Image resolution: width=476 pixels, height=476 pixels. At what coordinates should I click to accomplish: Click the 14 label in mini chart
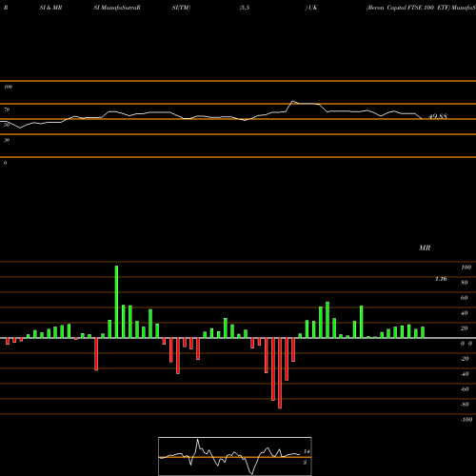pos(307,451)
